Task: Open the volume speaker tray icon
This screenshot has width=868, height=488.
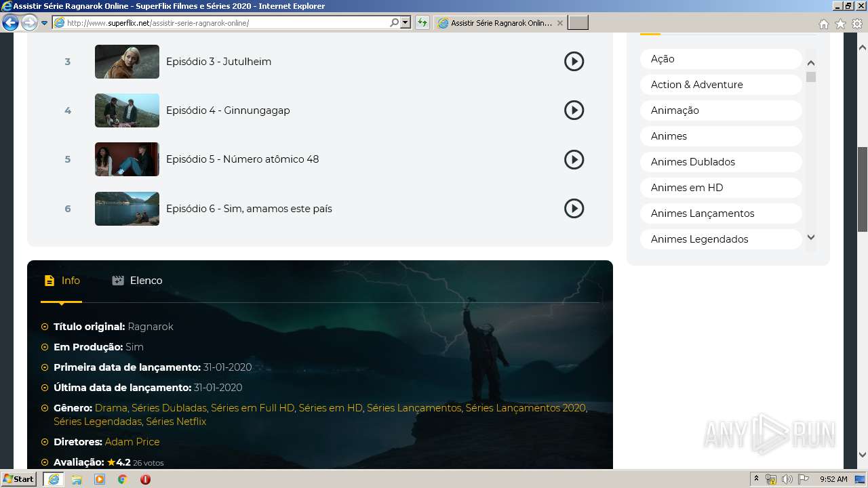Action: coord(787,479)
